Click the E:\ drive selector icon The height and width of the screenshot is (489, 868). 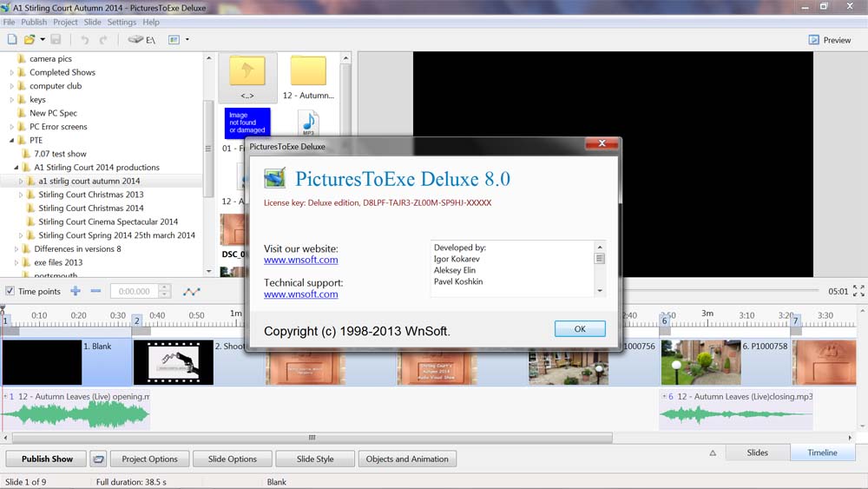point(141,40)
